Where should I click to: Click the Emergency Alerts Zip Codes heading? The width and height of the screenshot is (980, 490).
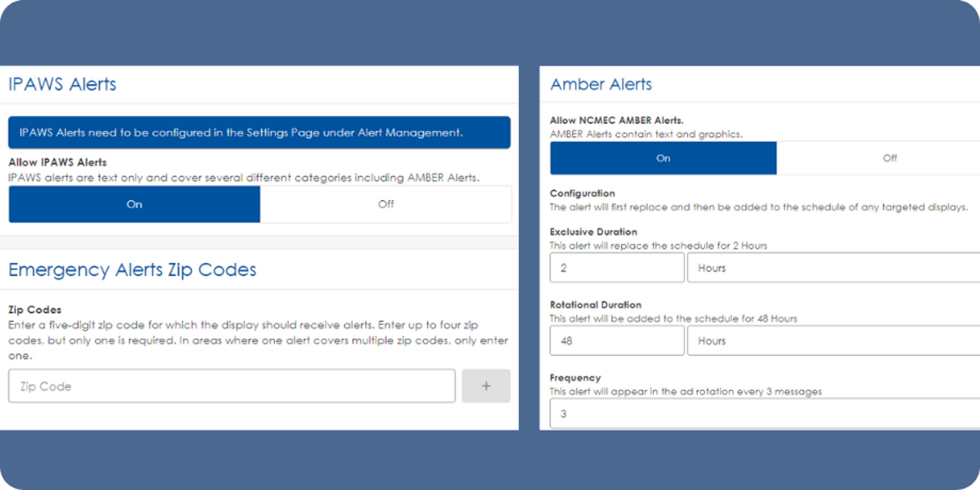(132, 269)
